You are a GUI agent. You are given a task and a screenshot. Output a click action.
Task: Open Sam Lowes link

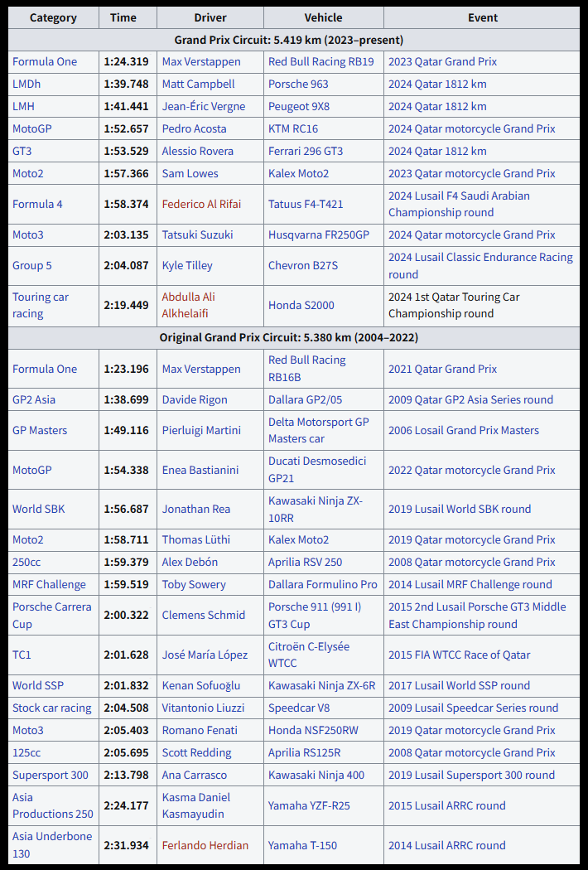190,173
